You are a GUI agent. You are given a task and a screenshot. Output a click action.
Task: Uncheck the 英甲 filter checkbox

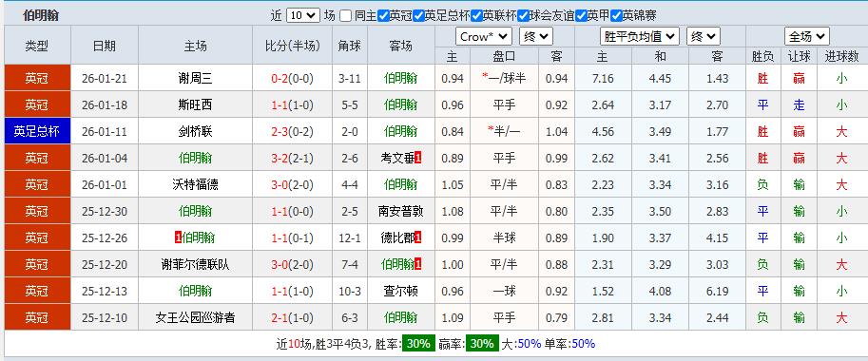pyautogui.click(x=581, y=16)
